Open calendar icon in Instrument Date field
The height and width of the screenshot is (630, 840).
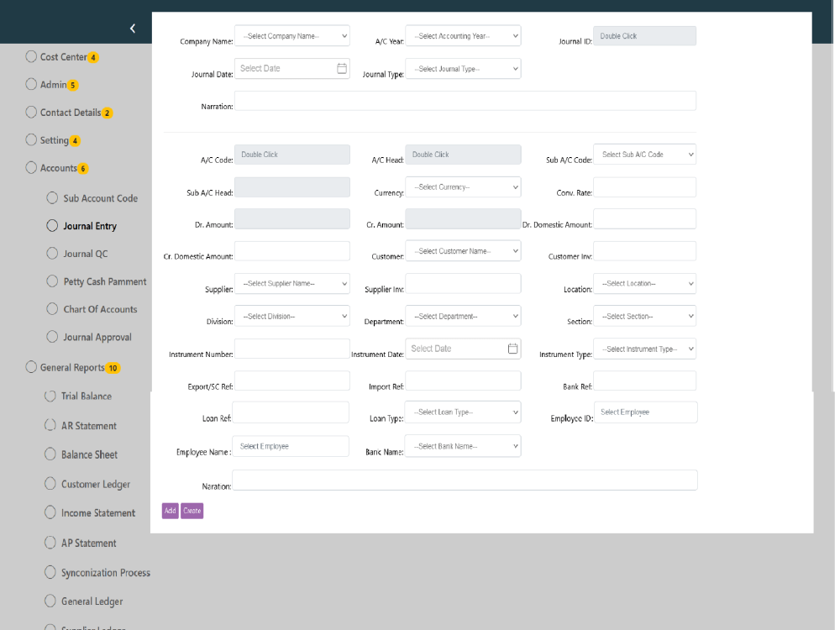(512, 349)
